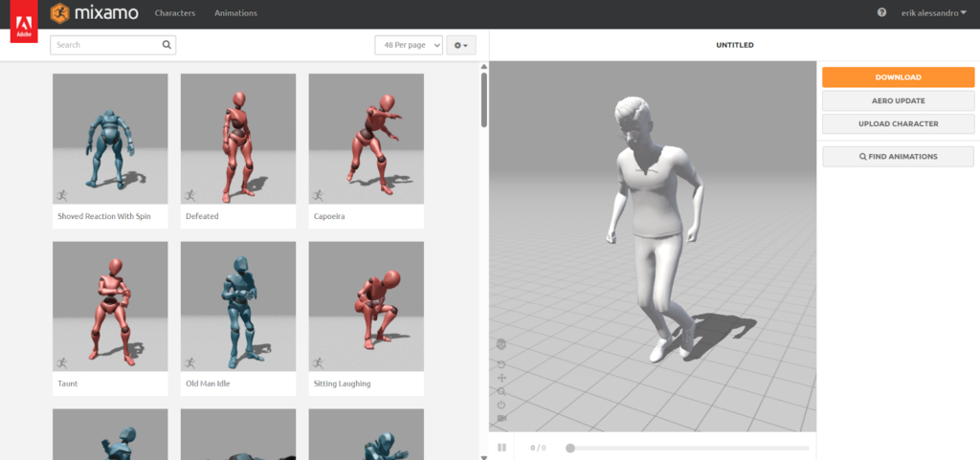Image resolution: width=980 pixels, height=460 pixels.
Task: Select the Old Man Idle animation
Action: pos(238,318)
